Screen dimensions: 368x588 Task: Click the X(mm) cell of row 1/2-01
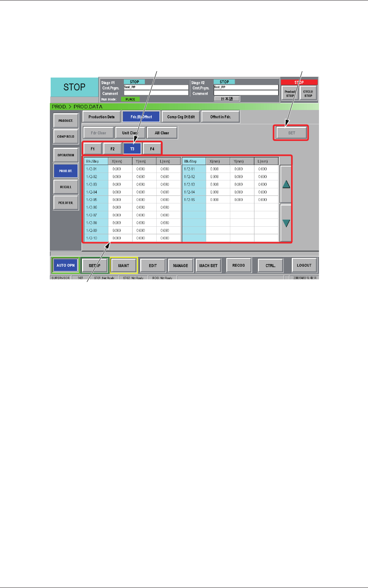tap(120, 169)
